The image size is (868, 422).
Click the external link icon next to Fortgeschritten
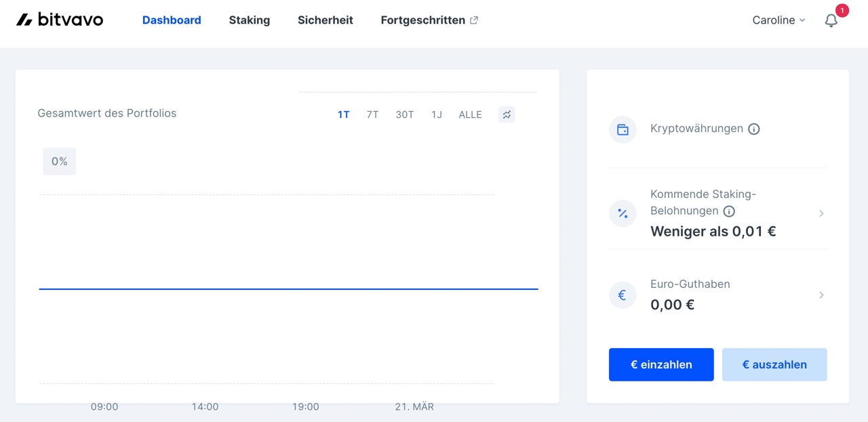click(474, 20)
